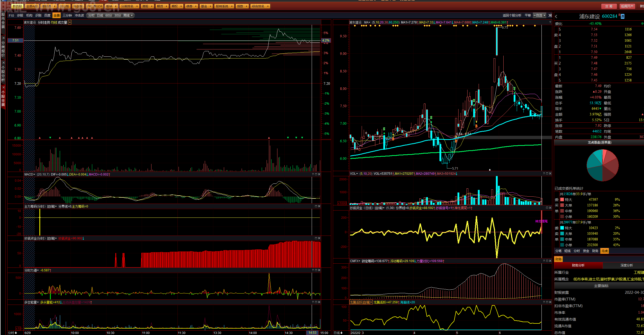Open the 科创板 list
644x335 pixels.
78,6
